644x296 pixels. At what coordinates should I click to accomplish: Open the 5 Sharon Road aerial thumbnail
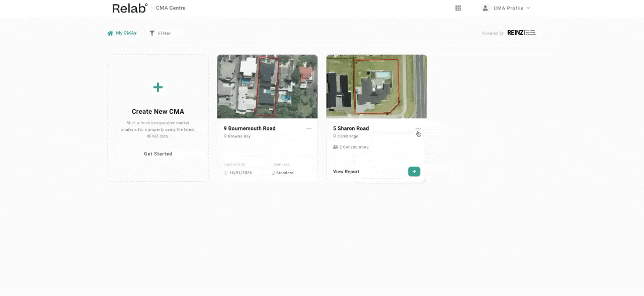[376, 87]
